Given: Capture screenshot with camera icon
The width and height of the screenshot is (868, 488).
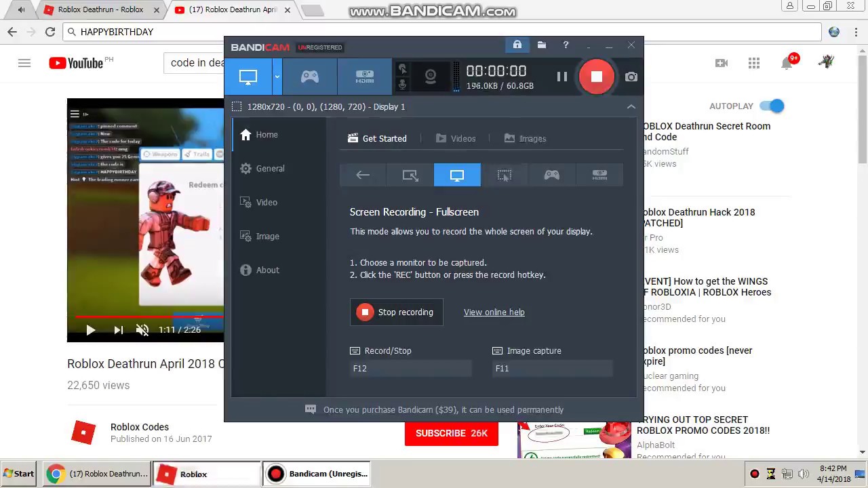Looking at the screenshot, I should click(631, 77).
